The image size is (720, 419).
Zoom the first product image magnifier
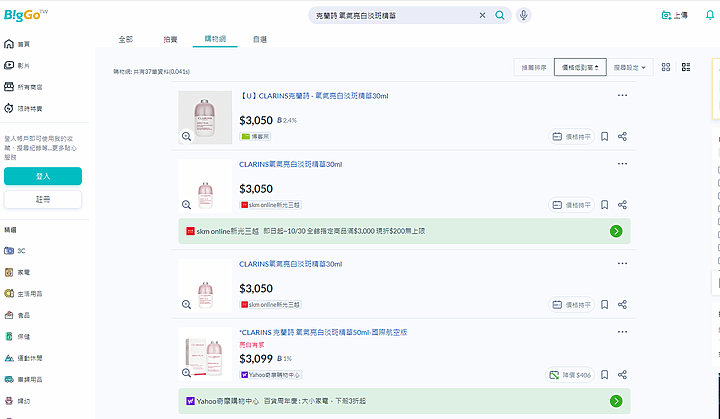(186, 136)
